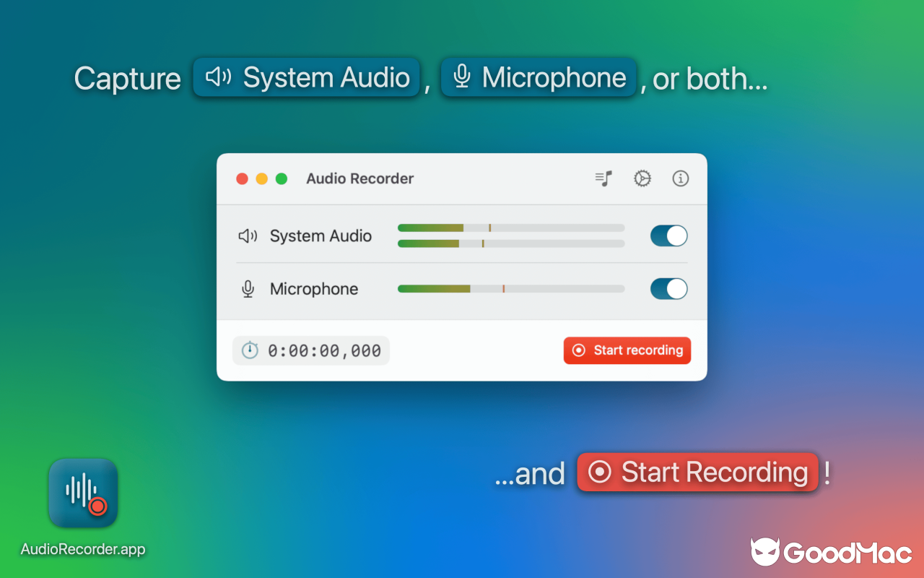Screen dimensions: 924x578
Task: Click the green zoom window button
Action: coord(282,178)
